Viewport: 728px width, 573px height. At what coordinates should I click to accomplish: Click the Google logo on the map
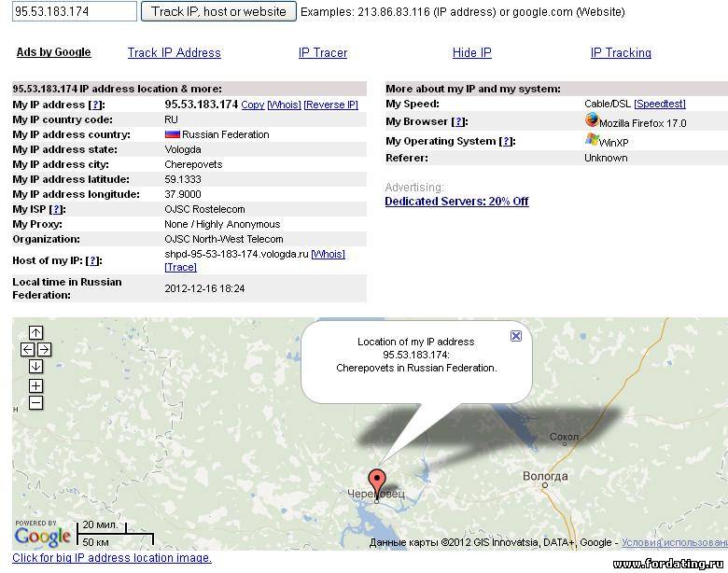(43, 536)
